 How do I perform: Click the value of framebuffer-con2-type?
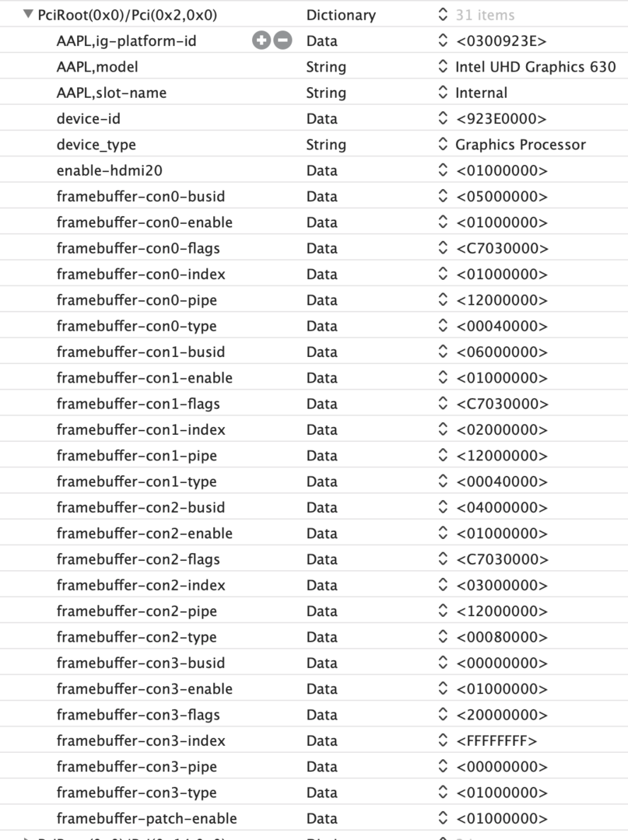(x=501, y=637)
